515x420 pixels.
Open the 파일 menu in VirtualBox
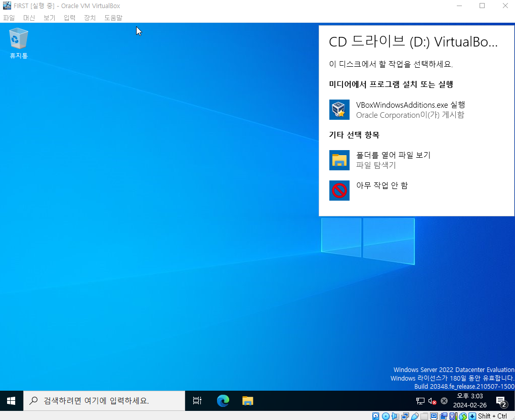click(x=9, y=18)
